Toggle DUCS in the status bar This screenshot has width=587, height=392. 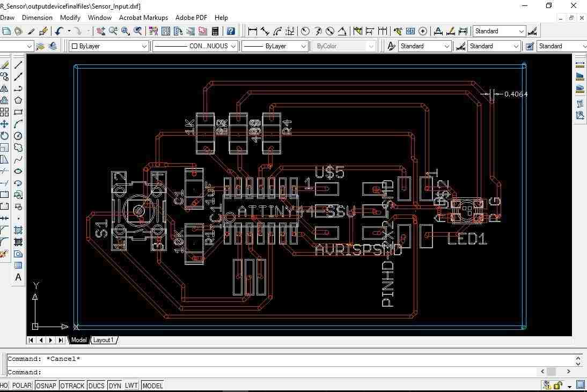[x=96, y=386]
